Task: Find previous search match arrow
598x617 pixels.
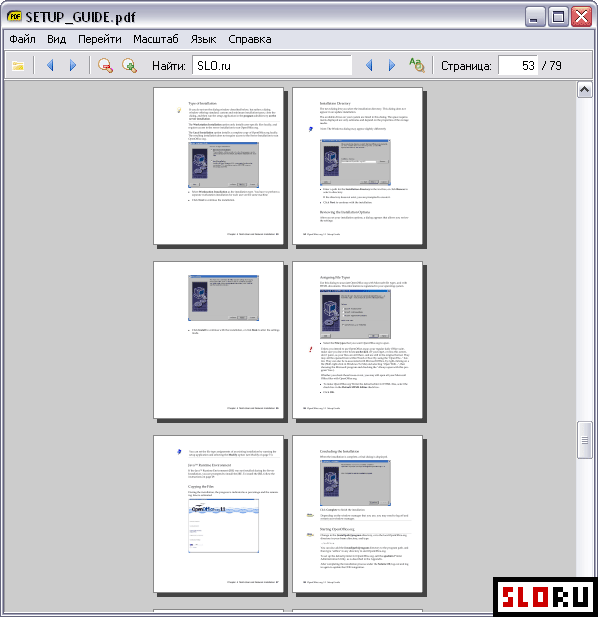Action: (369, 65)
